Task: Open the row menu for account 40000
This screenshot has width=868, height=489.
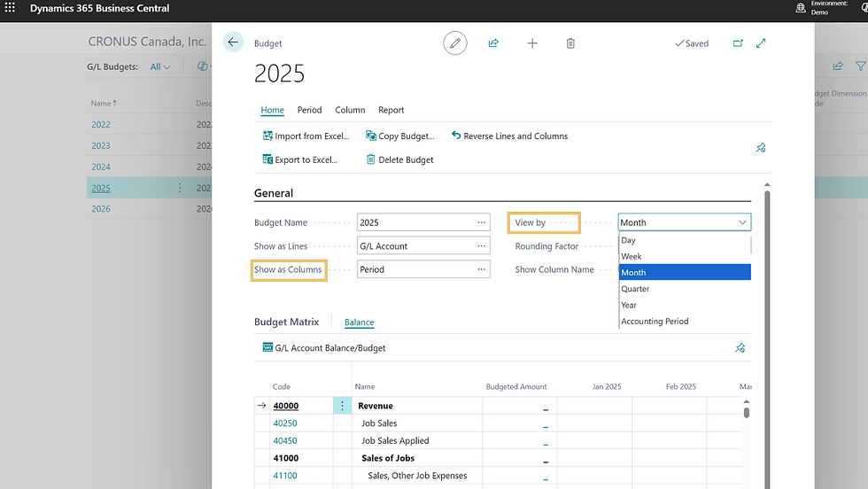Action: (342, 406)
